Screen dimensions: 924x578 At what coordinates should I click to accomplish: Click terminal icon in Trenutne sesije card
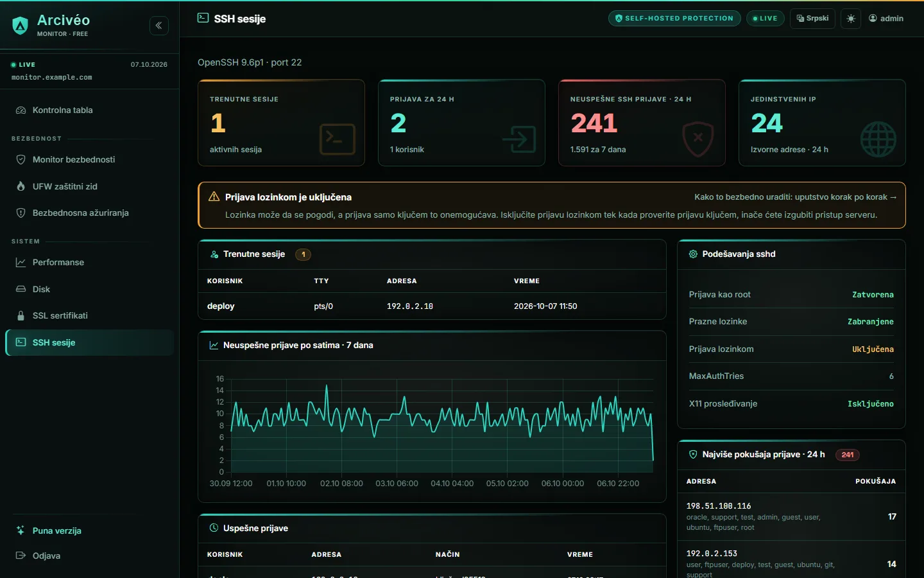click(x=338, y=139)
